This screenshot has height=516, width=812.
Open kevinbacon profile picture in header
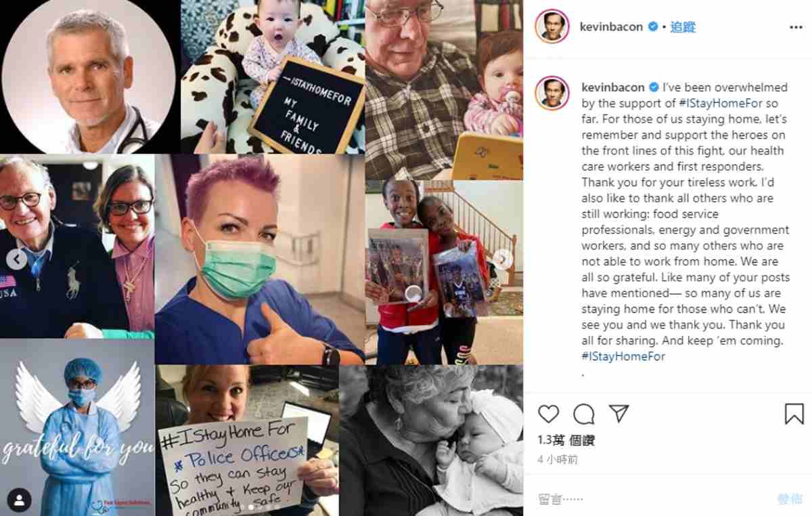(x=552, y=27)
